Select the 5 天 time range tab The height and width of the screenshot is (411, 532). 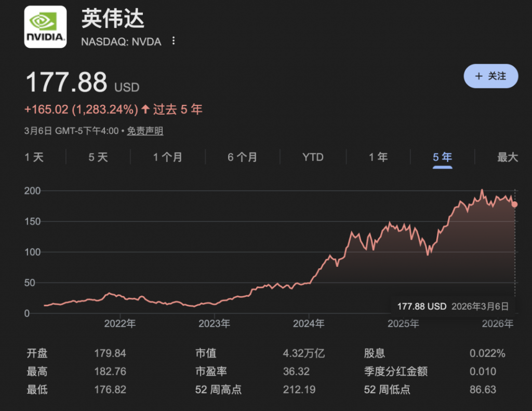tap(98, 157)
